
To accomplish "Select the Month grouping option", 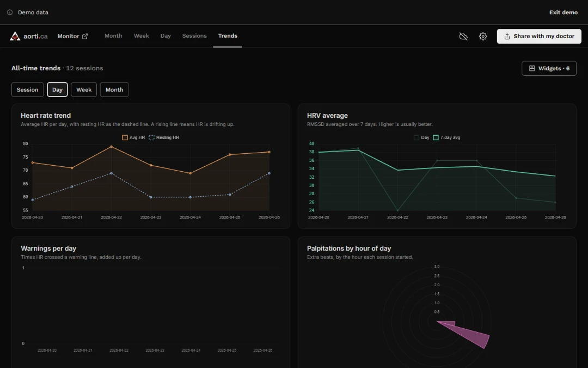I will (114, 89).
